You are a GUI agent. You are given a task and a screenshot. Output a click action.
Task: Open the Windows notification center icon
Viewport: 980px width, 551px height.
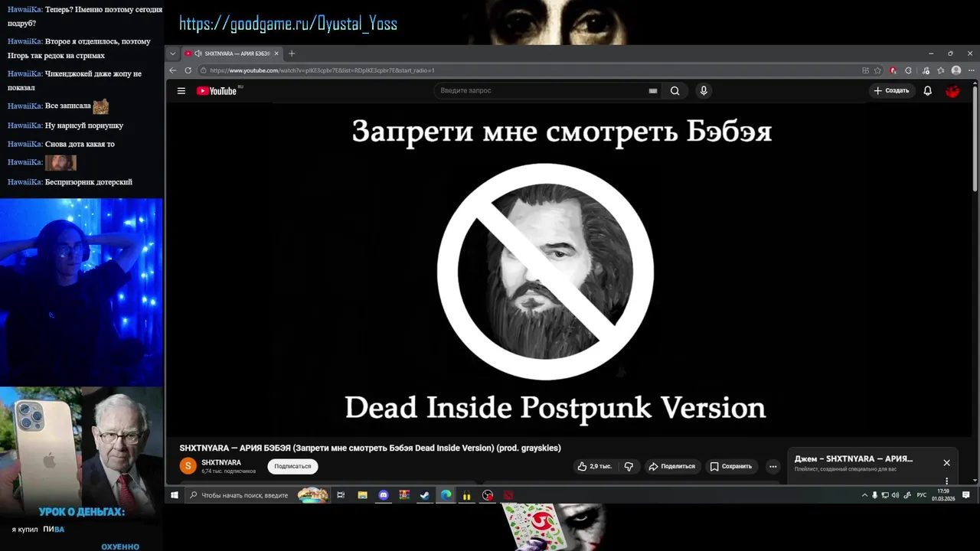click(966, 495)
